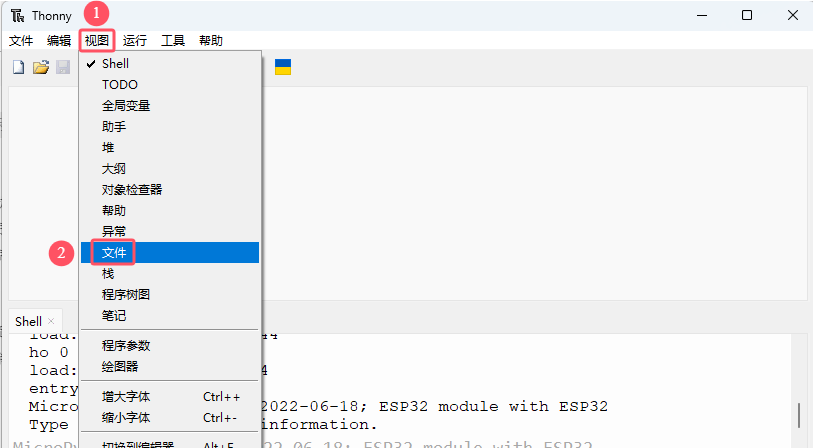813x448 pixels.
Task: Open the 运行 menu
Action: coord(135,40)
